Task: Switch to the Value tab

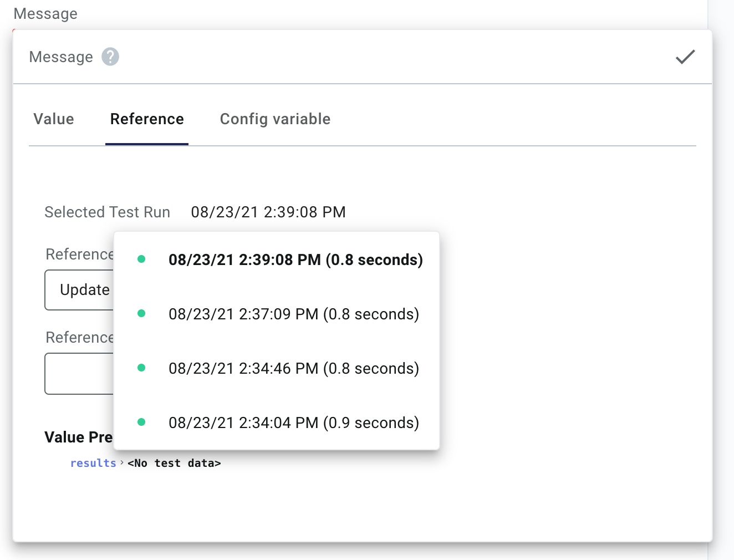Action: 53,119
